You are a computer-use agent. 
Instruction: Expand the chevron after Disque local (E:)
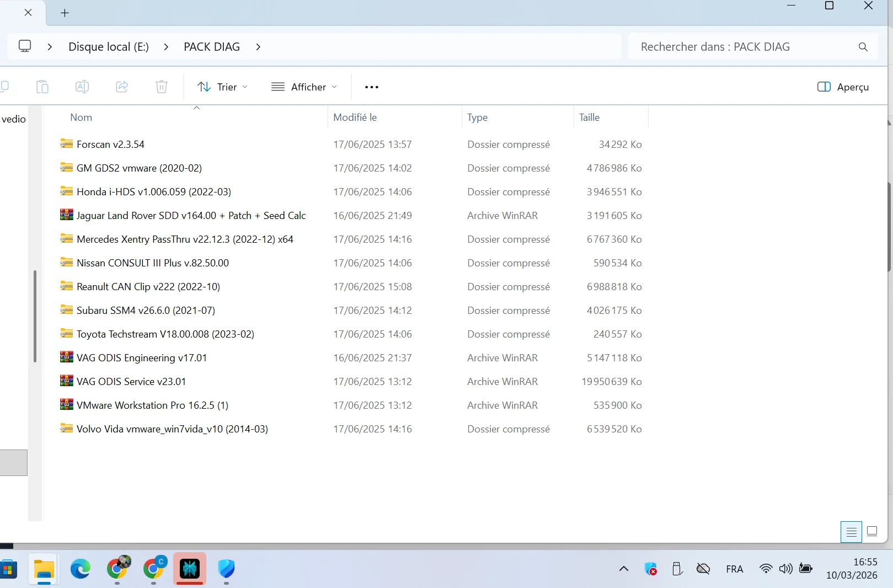[x=166, y=47]
